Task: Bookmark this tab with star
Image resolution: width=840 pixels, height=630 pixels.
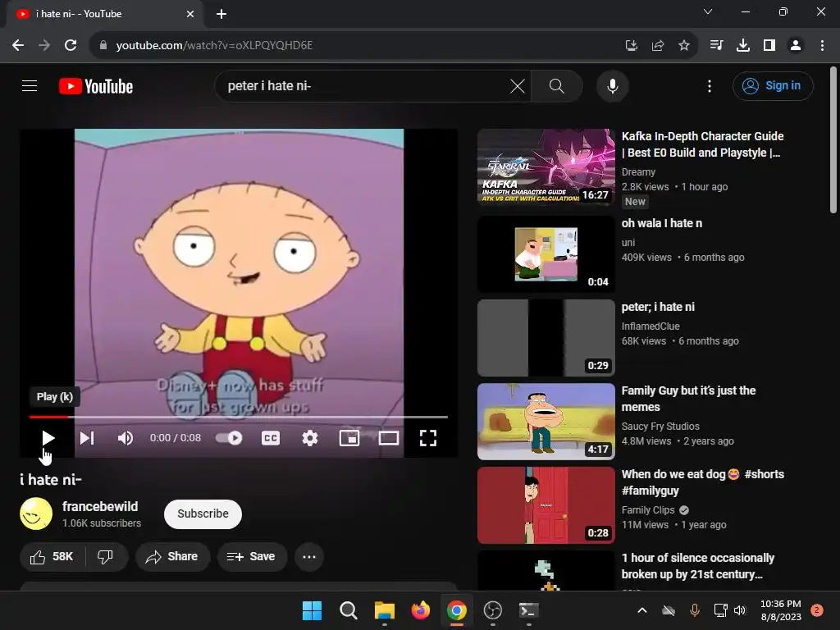Action: (684, 46)
